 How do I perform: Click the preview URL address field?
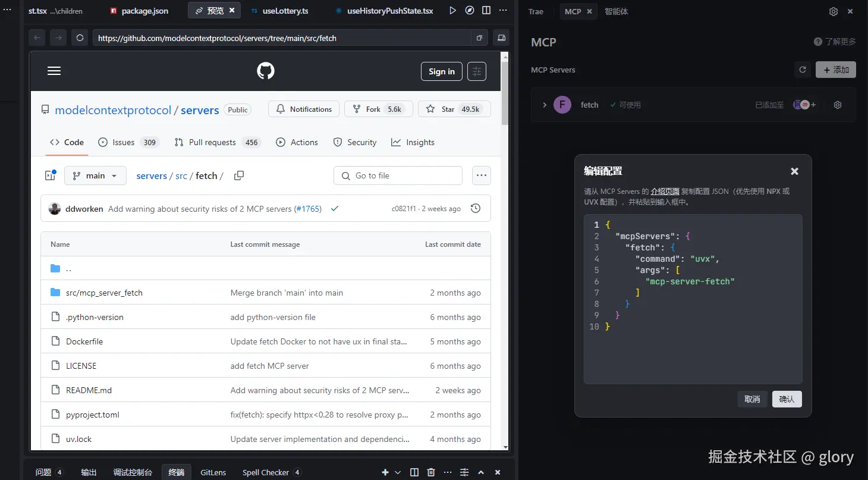(x=282, y=38)
